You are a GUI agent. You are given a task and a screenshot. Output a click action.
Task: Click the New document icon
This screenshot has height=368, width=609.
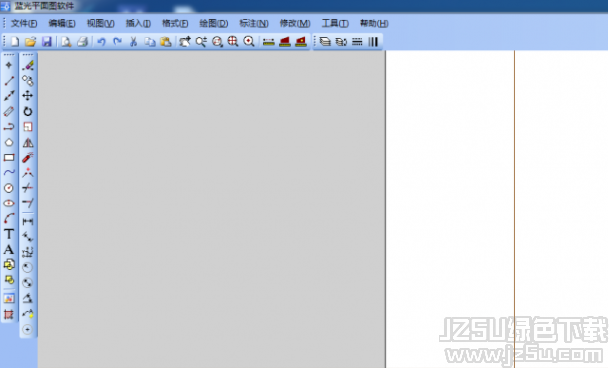(x=15, y=42)
